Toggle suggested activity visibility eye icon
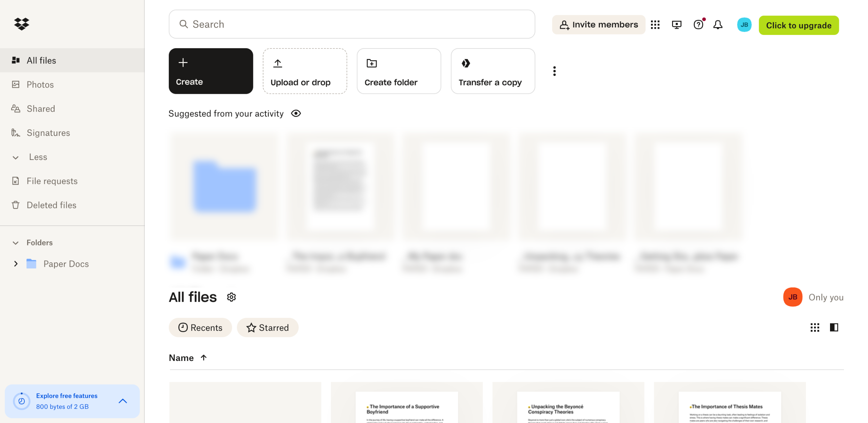The width and height of the screenshot is (868, 423). pos(296,114)
